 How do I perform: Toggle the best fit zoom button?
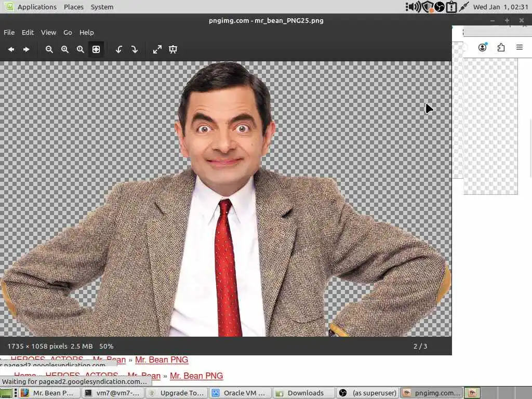click(96, 49)
